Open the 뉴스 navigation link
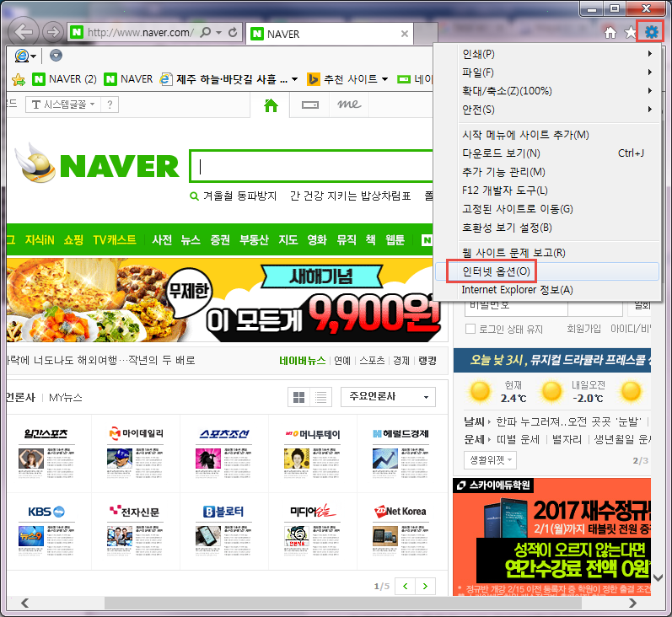 point(191,239)
